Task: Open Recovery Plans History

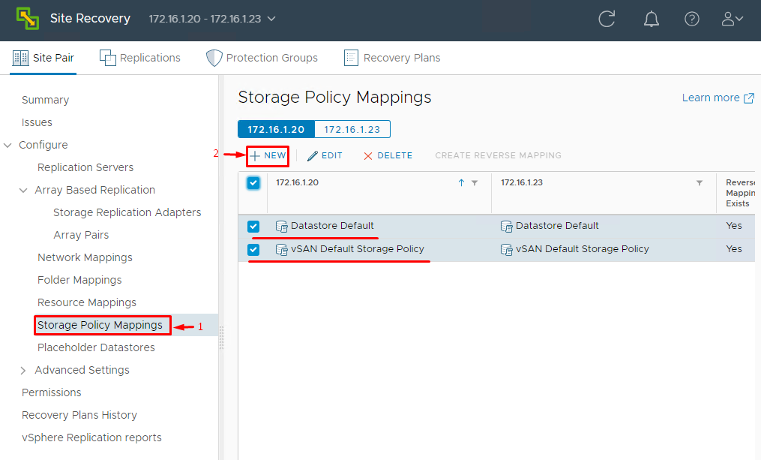Action: point(79,415)
